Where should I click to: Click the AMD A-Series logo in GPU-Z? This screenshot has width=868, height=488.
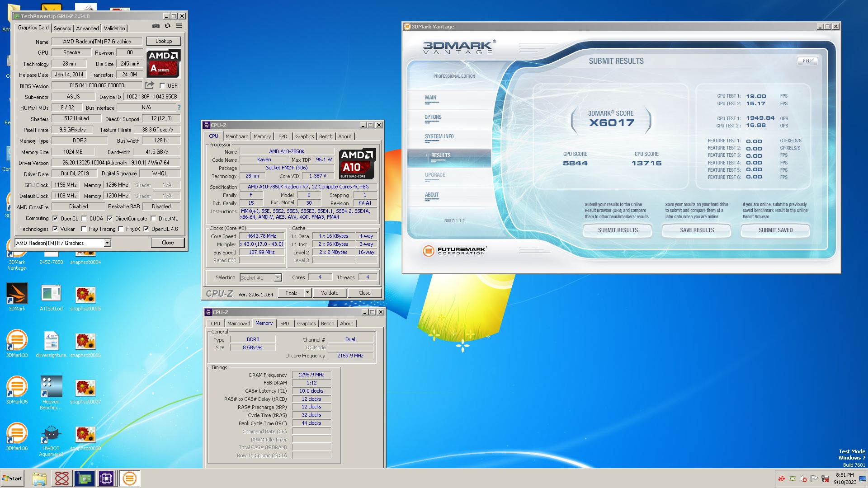tap(163, 64)
